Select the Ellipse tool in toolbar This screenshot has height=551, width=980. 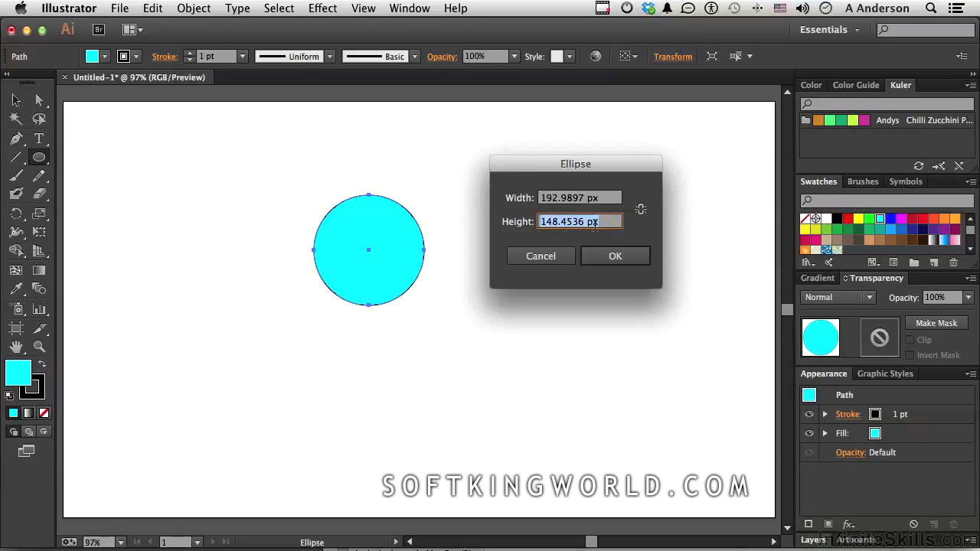(x=39, y=158)
